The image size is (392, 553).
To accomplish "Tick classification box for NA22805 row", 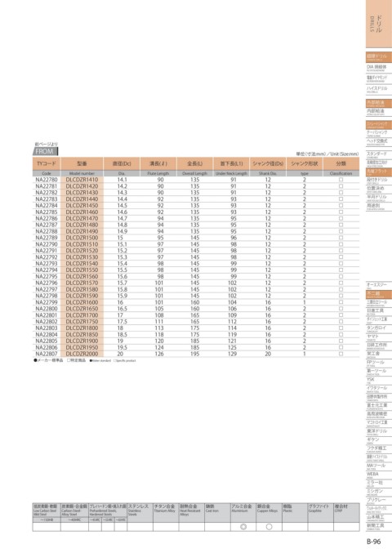I will (341, 341).
